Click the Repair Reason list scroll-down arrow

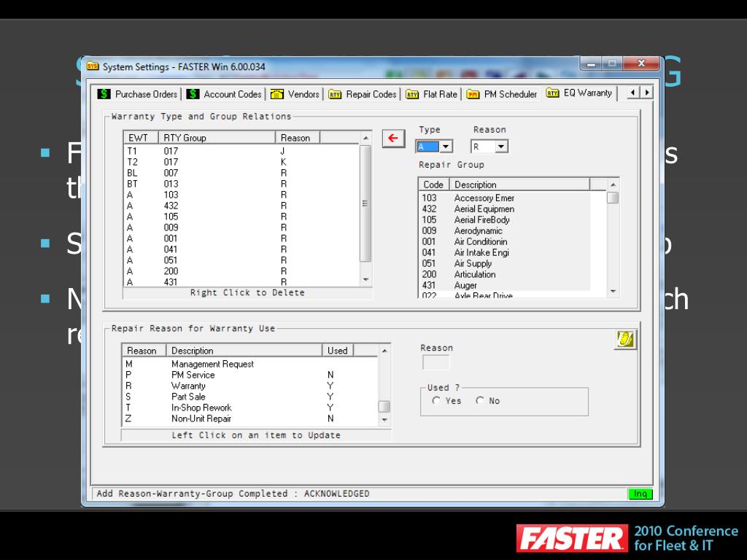(384, 420)
